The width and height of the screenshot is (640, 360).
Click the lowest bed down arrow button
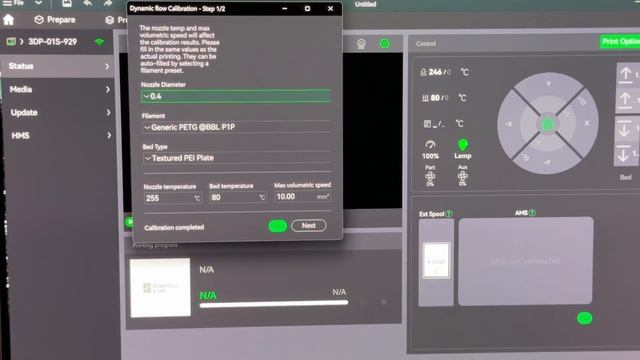pyautogui.click(x=627, y=154)
